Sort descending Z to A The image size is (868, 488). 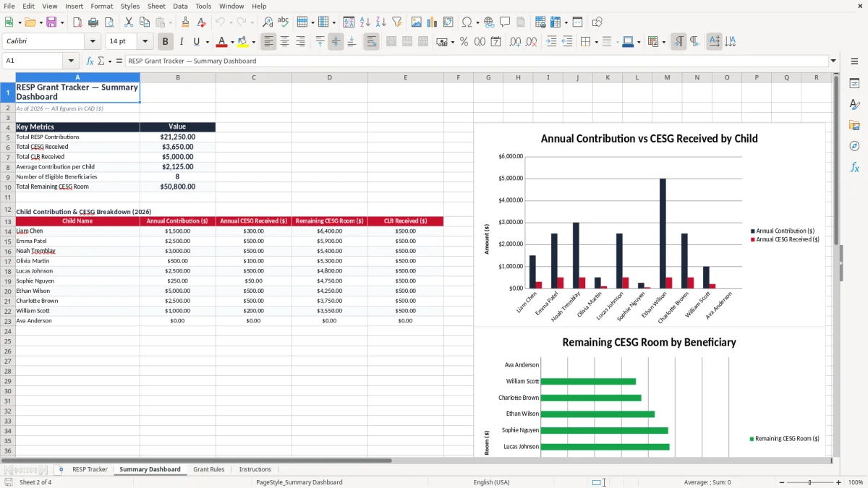(380, 22)
